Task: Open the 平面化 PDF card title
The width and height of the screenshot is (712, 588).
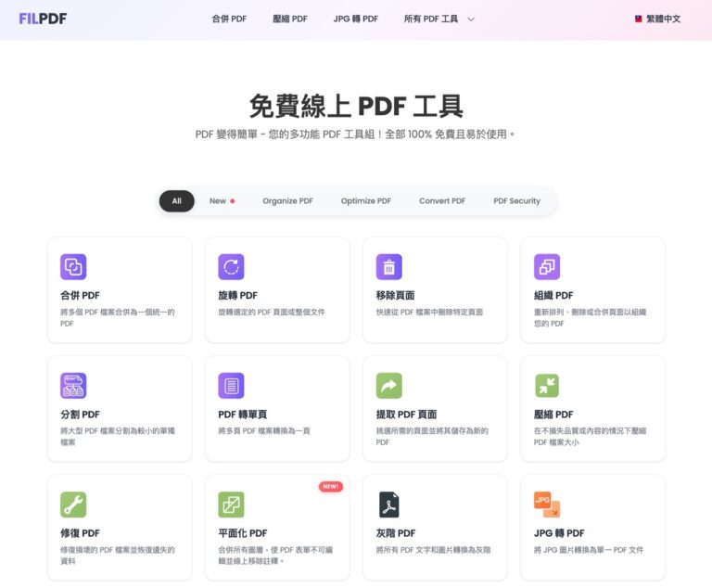Action: tap(243, 533)
